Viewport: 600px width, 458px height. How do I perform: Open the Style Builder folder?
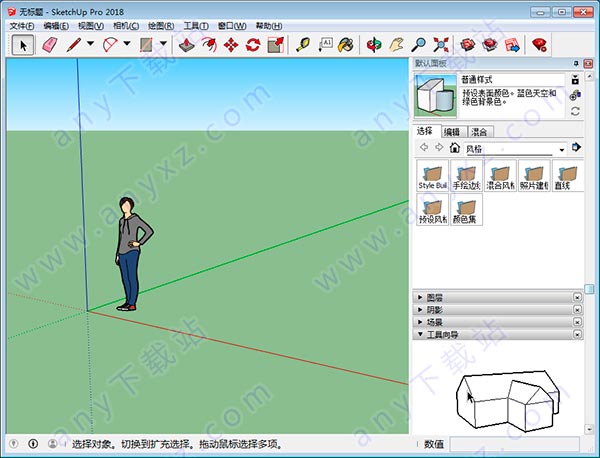click(x=432, y=176)
